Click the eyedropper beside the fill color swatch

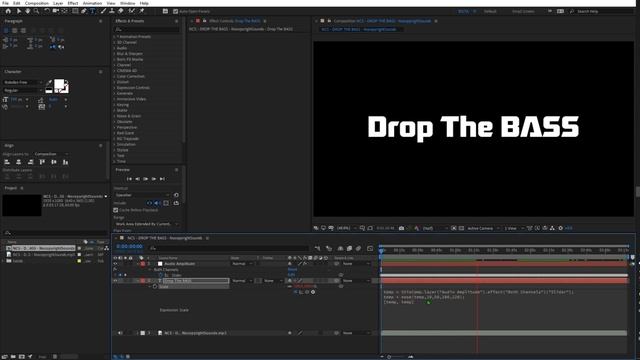click(x=50, y=82)
